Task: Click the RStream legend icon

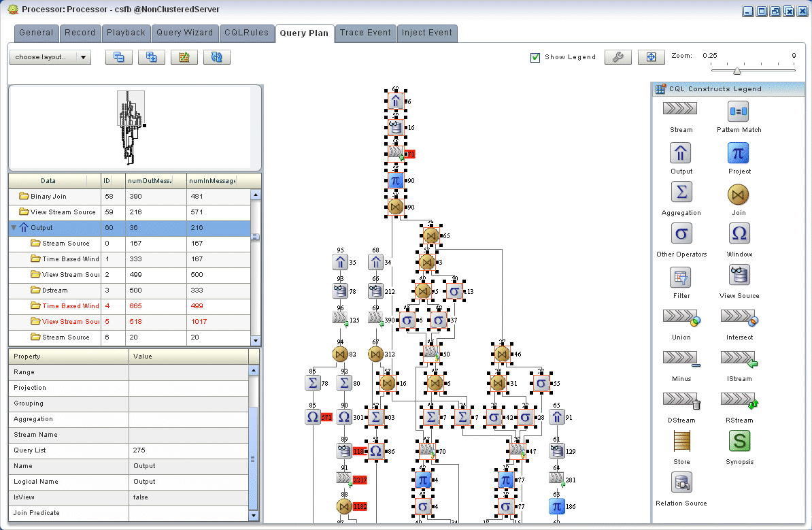Action: 739,400
